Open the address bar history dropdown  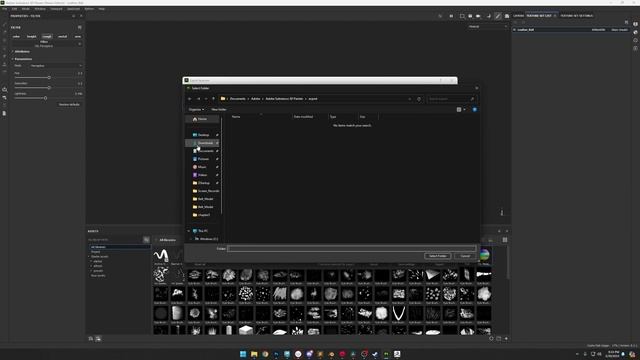tap(410, 99)
